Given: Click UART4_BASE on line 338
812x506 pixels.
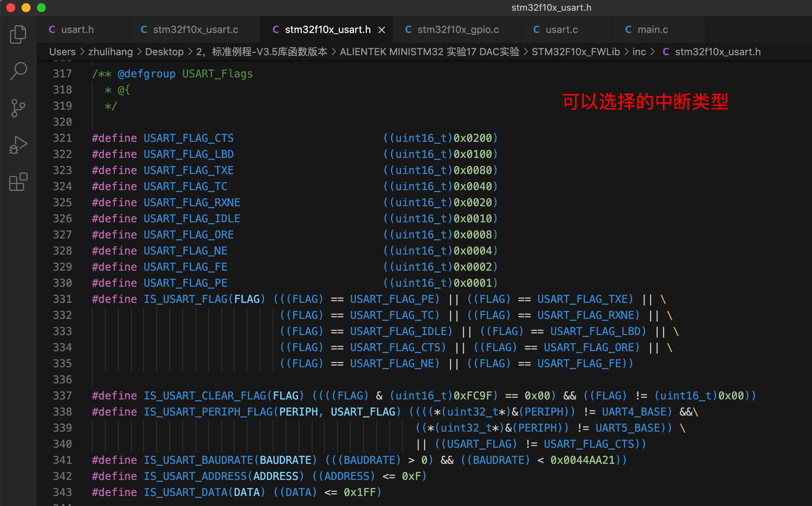Looking at the screenshot, I should pos(634,412).
